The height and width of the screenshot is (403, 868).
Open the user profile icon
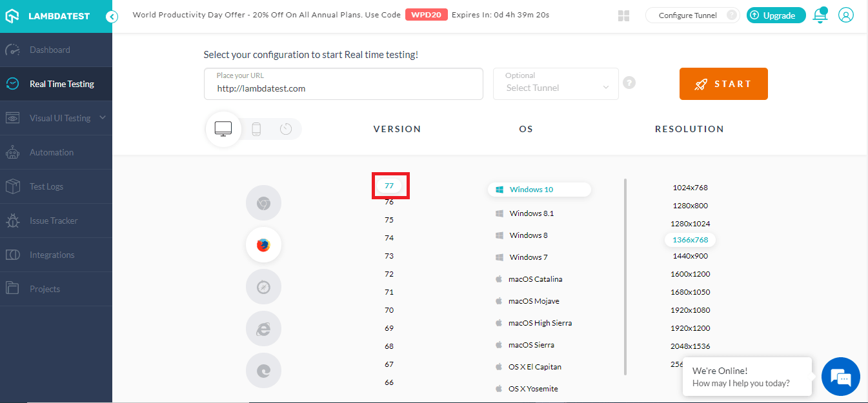(x=846, y=15)
